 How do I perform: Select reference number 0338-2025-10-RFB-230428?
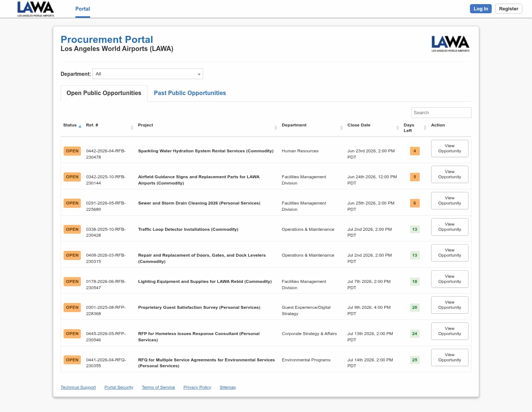coord(106,232)
